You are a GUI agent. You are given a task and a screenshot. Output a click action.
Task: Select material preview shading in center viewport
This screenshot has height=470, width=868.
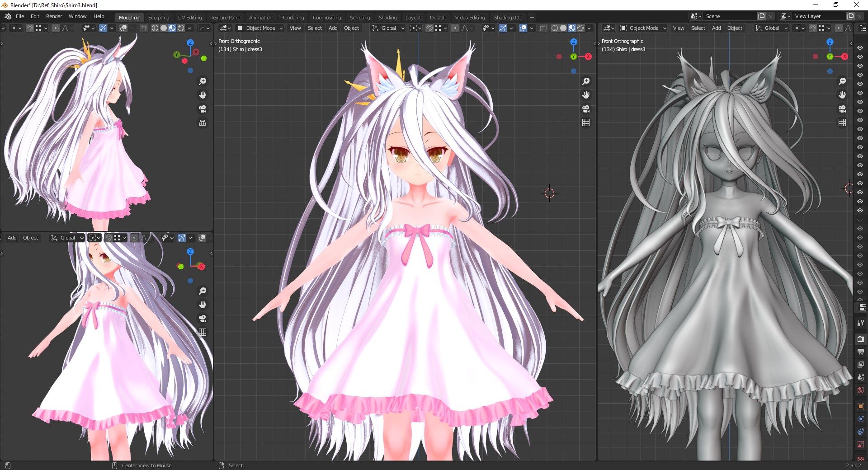(572, 28)
